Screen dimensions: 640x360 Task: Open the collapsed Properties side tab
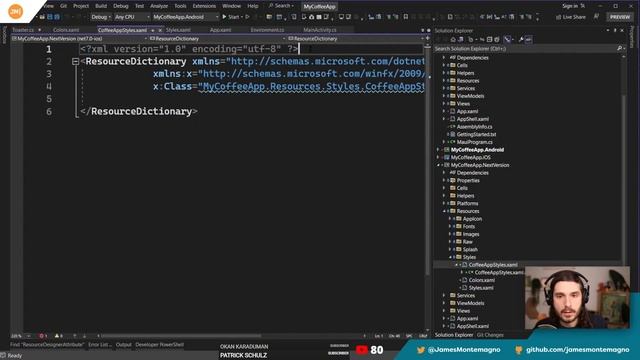coord(633,37)
